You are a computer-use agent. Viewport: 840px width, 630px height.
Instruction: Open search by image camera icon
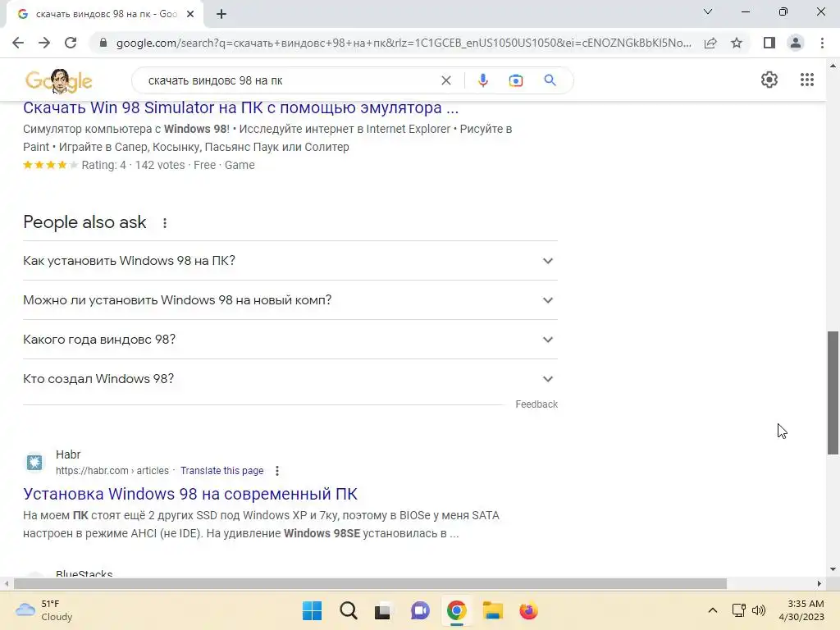tap(515, 80)
